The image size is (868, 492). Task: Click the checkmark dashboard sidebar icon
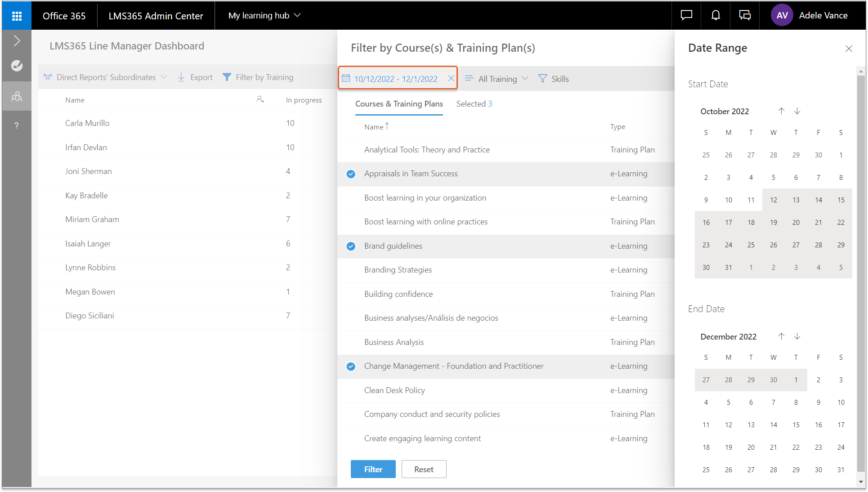[17, 66]
